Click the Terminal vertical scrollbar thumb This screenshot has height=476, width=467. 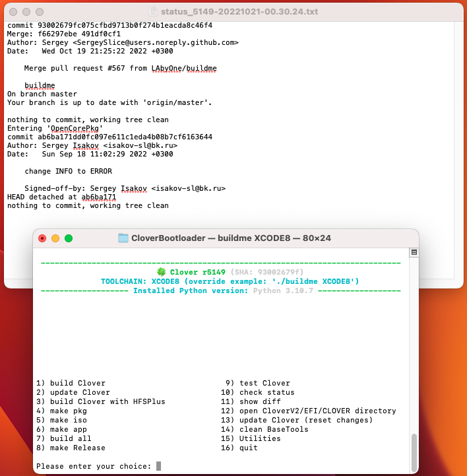(414, 452)
